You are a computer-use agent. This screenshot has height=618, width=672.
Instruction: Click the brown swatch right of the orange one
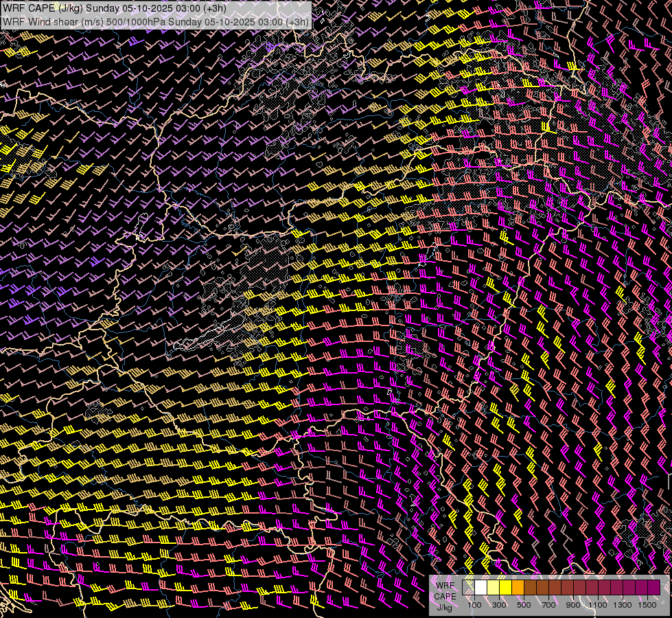point(531,587)
